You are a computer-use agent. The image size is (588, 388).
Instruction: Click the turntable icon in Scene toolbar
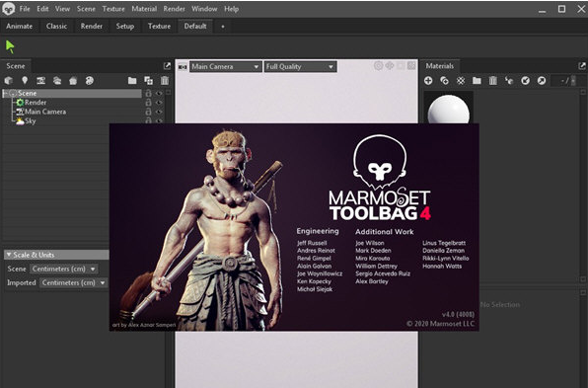click(73, 80)
